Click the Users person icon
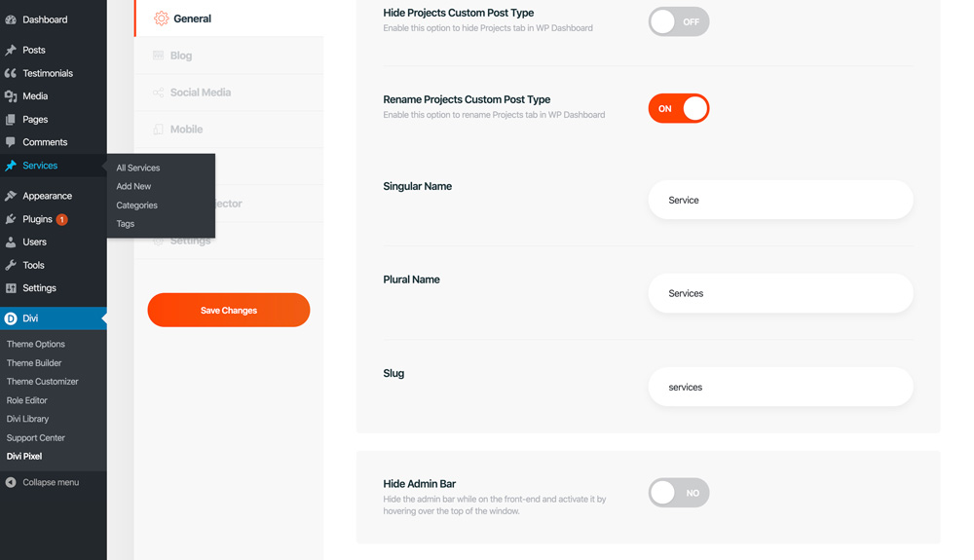The width and height of the screenshot is (974, 560). 11,243
